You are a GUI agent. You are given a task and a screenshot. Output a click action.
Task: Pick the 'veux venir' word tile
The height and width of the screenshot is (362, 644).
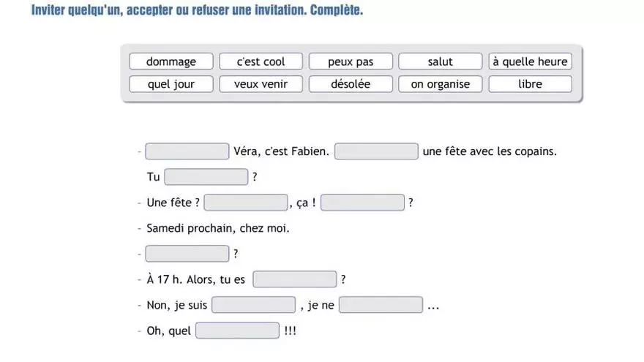pos(261,84)
